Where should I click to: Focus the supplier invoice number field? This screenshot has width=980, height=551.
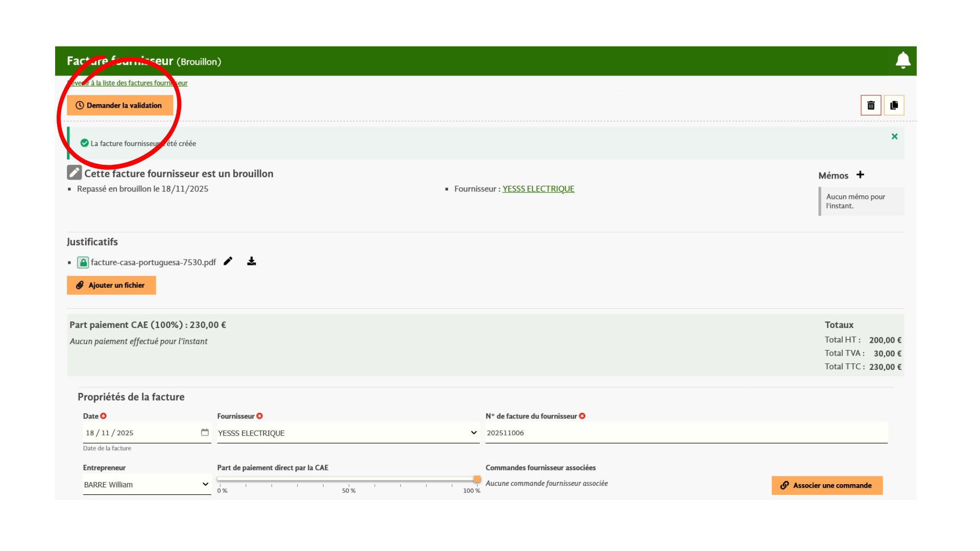click(687, 433)
